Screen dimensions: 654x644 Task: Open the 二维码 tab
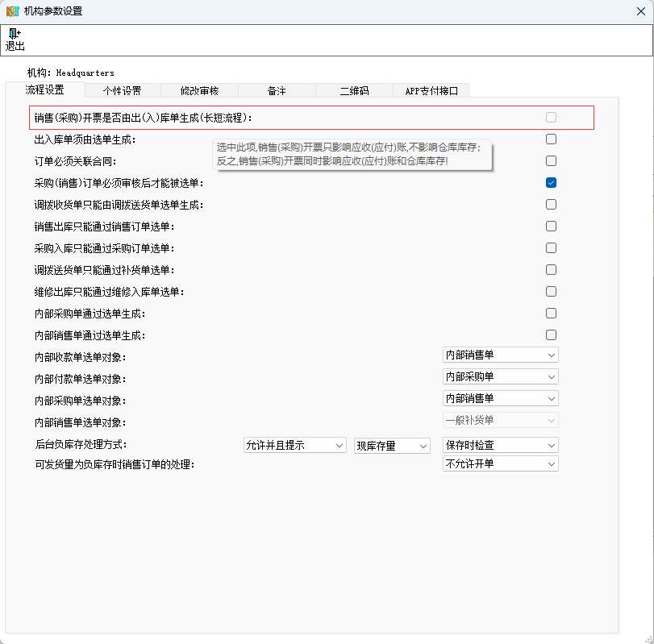[x=354, y=90]
